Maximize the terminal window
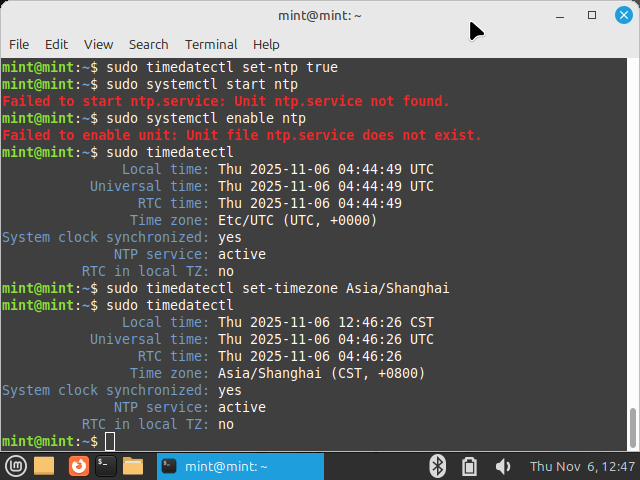The height and width of the screenshot is (480, 640). 592,15
